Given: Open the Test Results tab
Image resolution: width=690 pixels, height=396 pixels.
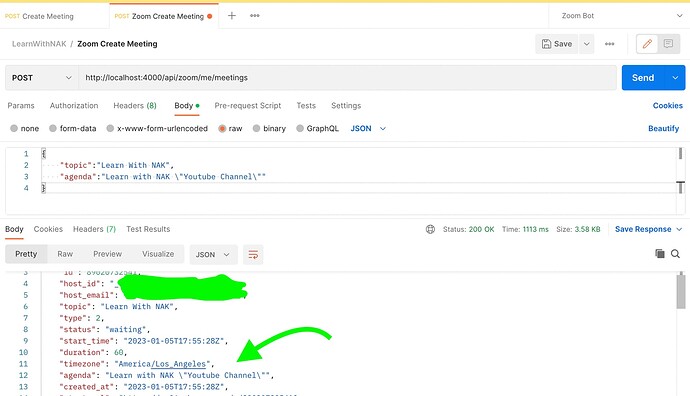Looking at the screenshot, I should pos(148,229).
